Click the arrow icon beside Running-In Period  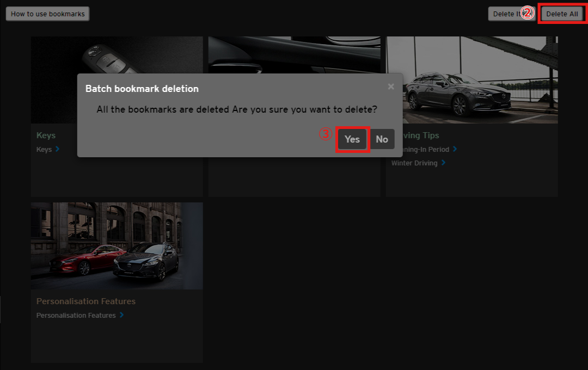(455, 149)
